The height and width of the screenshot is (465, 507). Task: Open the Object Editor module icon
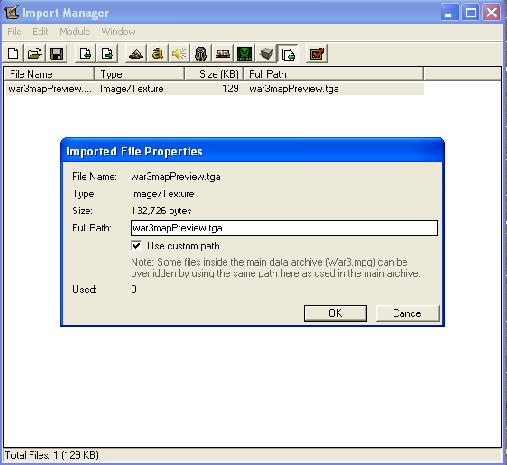[201, 53]
